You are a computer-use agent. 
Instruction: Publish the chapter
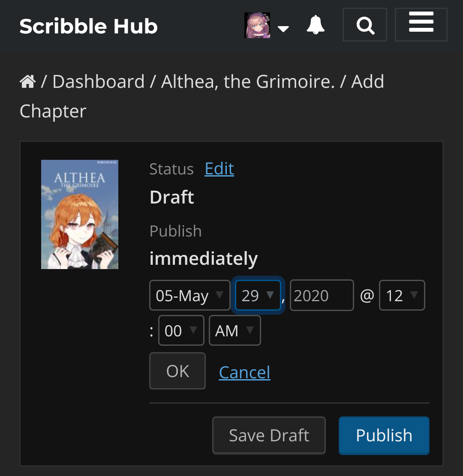383,435
